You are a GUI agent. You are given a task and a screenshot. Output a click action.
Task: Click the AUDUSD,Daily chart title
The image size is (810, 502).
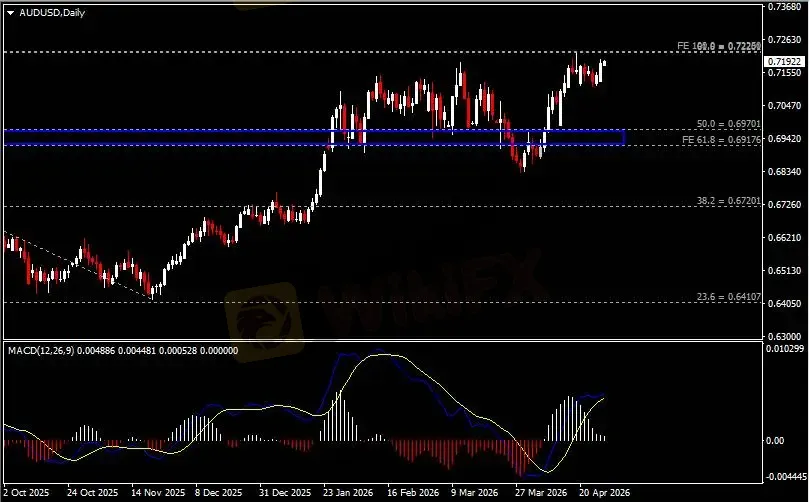tap(52, 13)
